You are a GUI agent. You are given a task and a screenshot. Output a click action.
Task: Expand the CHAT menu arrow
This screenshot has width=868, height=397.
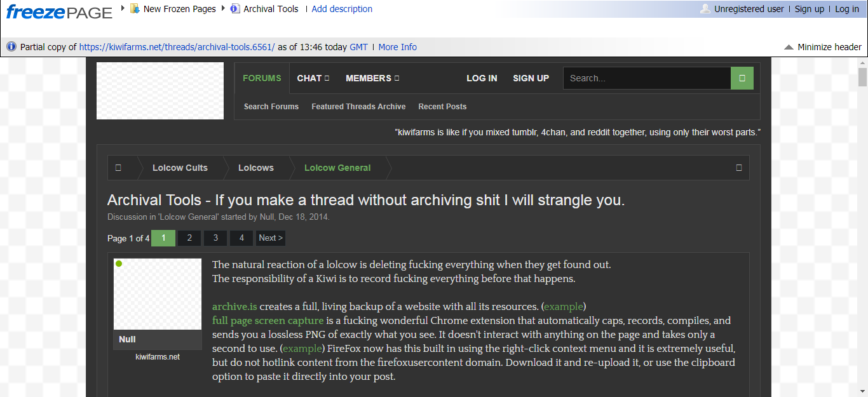click(x=327, y=78)
